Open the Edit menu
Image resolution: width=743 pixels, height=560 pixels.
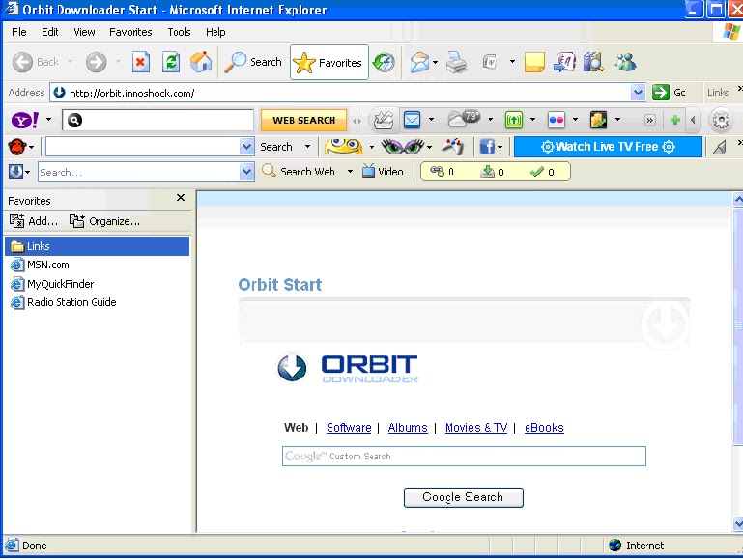click(x=49, y=32)
